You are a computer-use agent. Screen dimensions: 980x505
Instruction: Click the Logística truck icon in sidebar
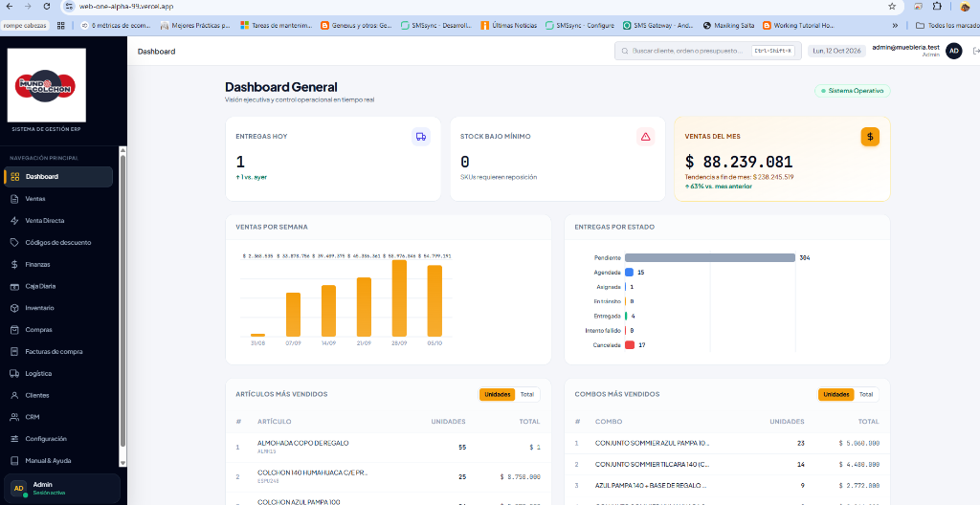pyautogui.click(x=15, y=374)
